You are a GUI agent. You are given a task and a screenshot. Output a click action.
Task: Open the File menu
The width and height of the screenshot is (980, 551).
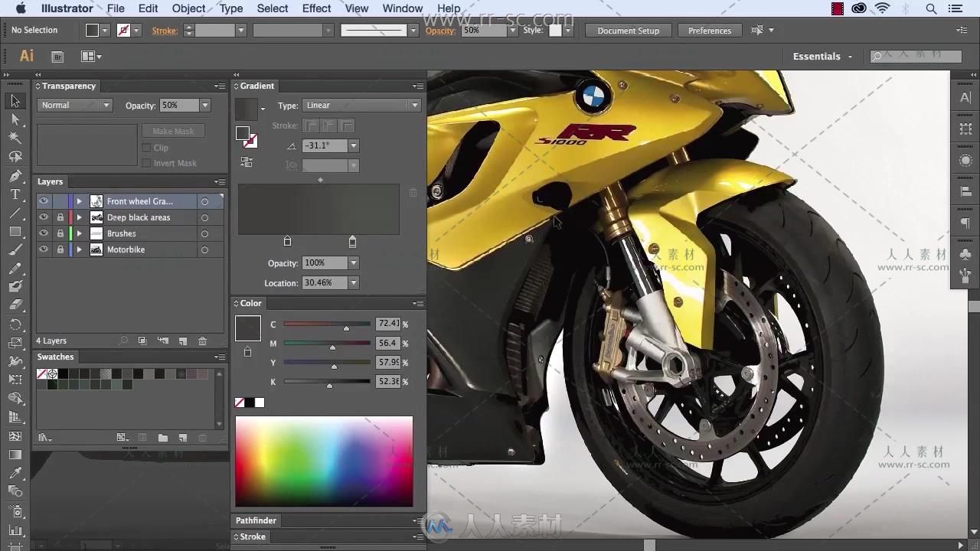tap(116, 8)
